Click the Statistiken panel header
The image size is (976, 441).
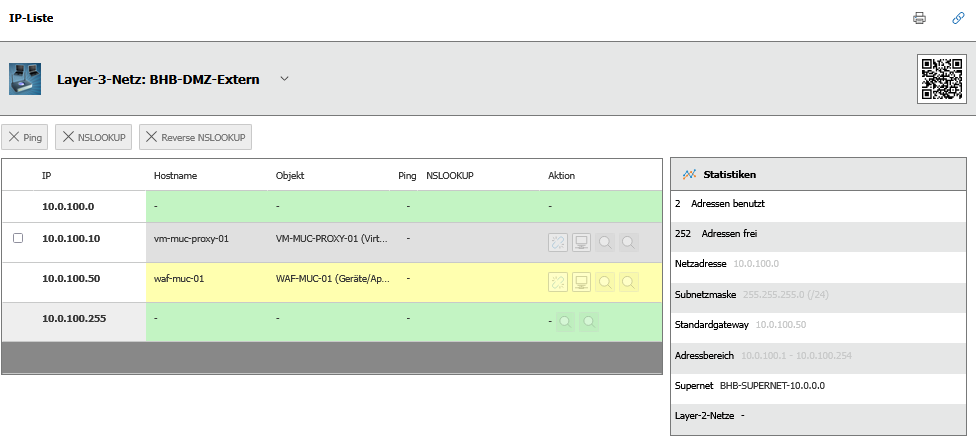[x=729, y=174]
